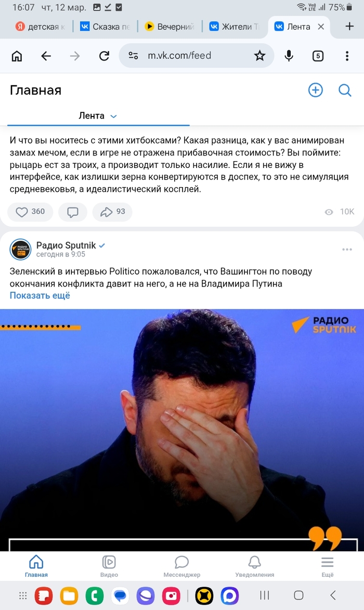Like the hitbox post with 360 likes
The image size is (364, 610).
click(30, 212)
